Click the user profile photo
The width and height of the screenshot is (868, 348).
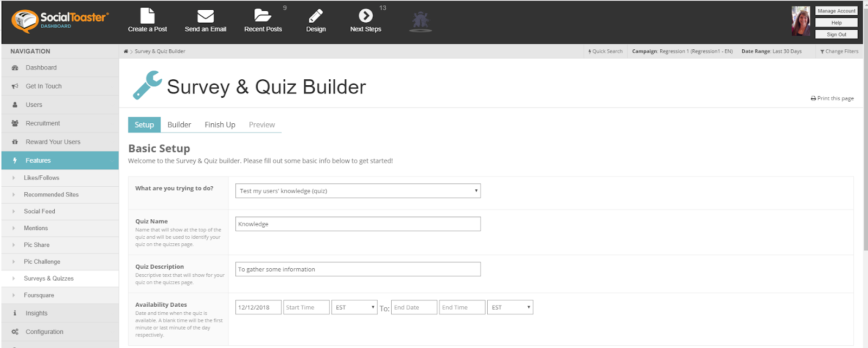tap(801, 21)
